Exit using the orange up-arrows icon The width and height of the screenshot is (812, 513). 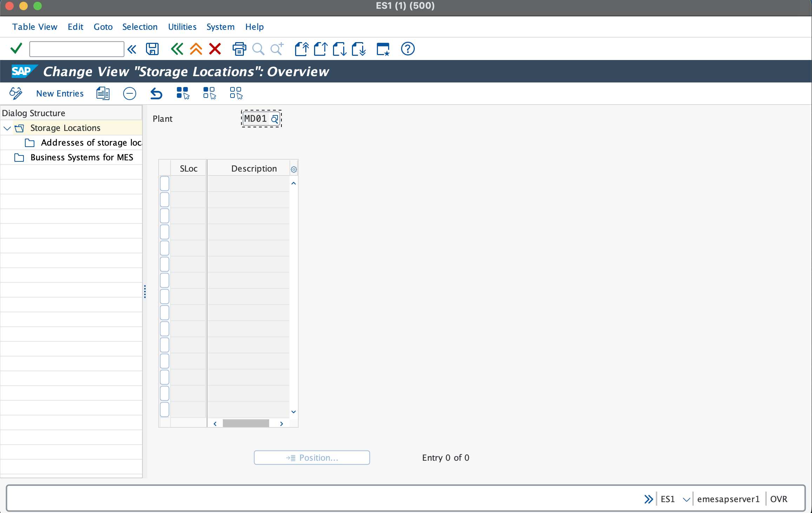196,49
